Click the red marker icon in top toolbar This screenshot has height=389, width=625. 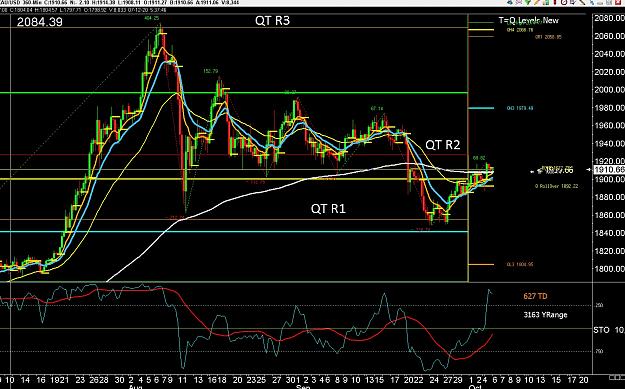pos(555,2)
